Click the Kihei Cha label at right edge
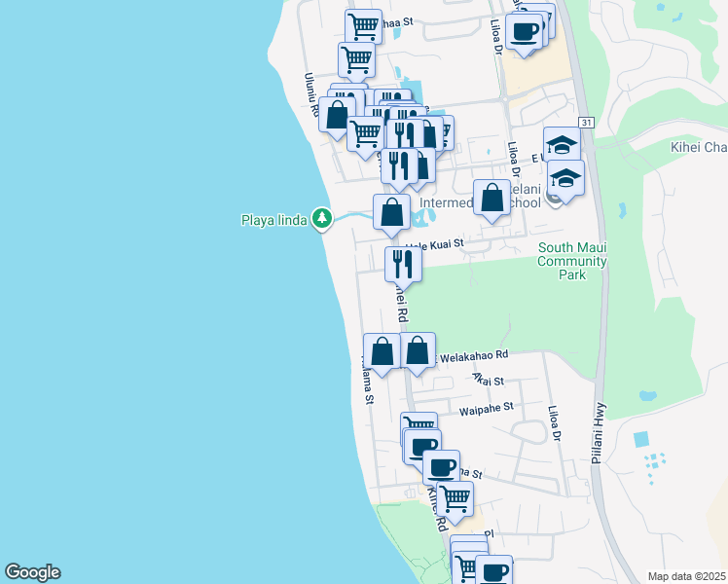 [699, 147]
